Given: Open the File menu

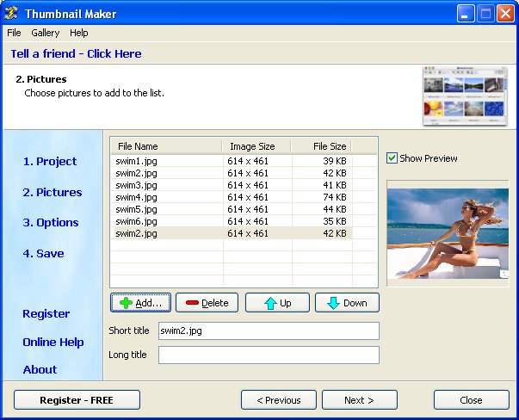Looking at the screenshot, I should click(x=14, y=33).
